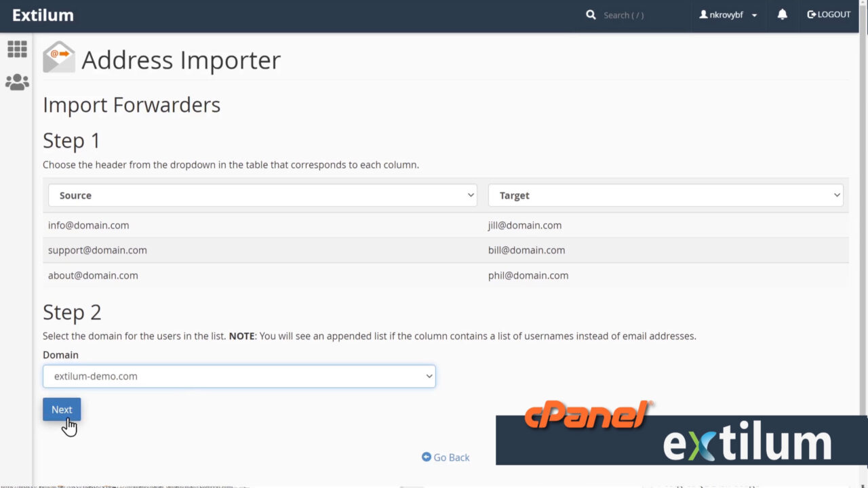Follow the Go Back link
This screenshot has width=868, height=488.
[445, 457]
